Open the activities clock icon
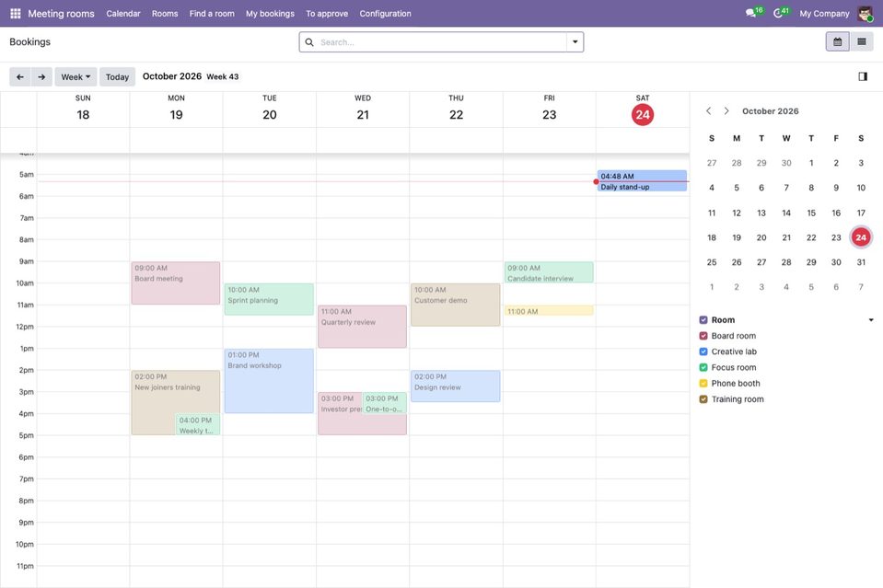The width and height of the screenshot is (883, 588). (x=778, y=13)
